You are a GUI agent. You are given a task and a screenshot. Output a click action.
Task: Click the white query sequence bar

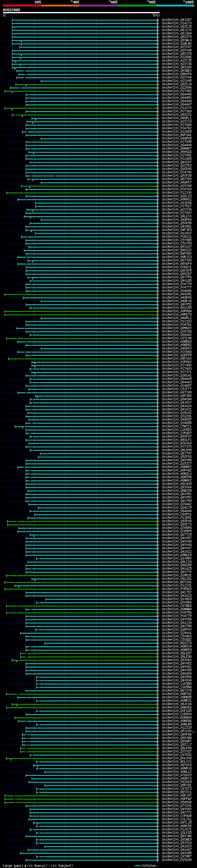click(81, 12)
